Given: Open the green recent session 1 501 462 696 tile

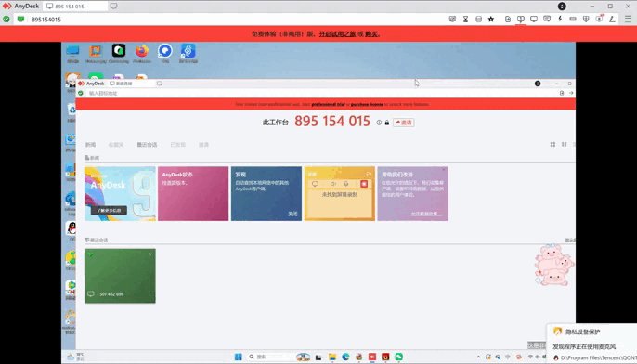Looking at the screenshot, I should coord(120,276).
